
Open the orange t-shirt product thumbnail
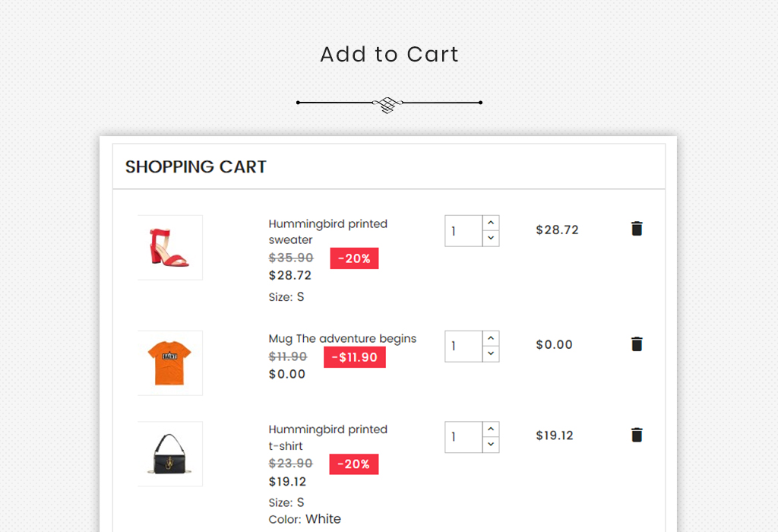click(x=170, y=363)
